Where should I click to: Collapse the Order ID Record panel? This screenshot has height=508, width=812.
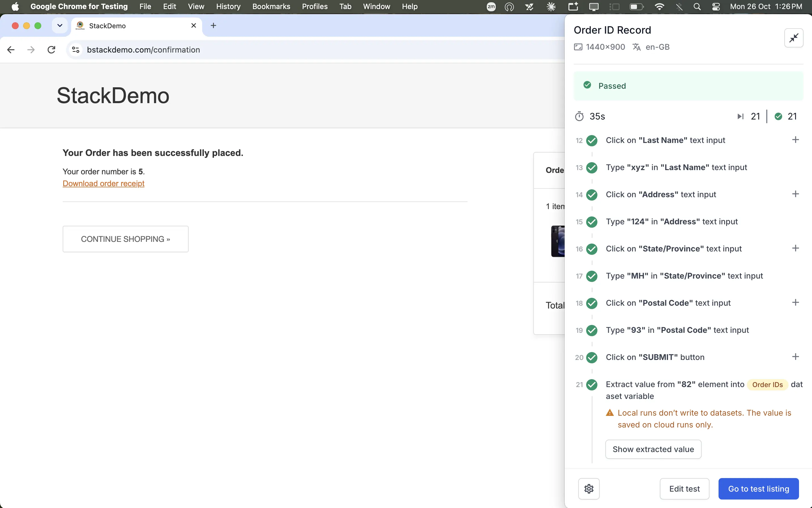click(x=794, y=38)
